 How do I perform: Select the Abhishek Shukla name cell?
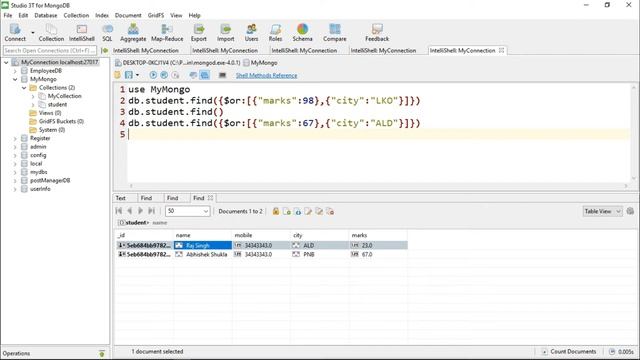coord(202,254)
